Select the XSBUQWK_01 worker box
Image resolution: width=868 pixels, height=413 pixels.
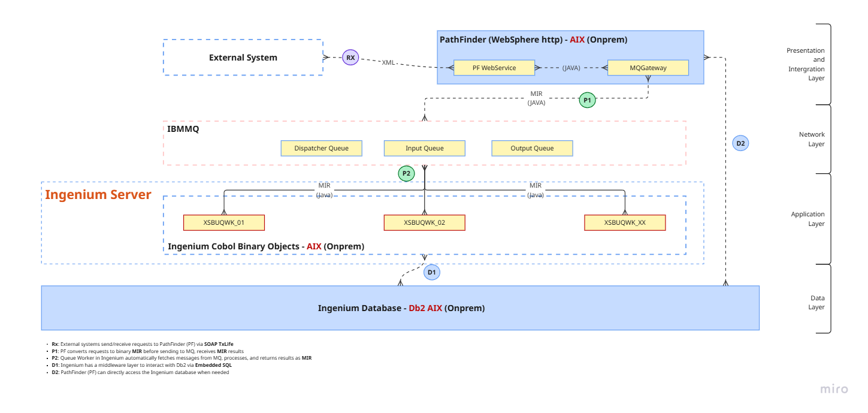click(x=223, y=222)
